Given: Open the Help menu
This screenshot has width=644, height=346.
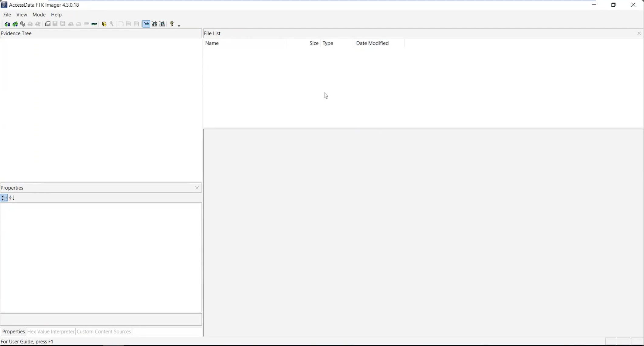Looking at the screenshot, I should (56, 15).
